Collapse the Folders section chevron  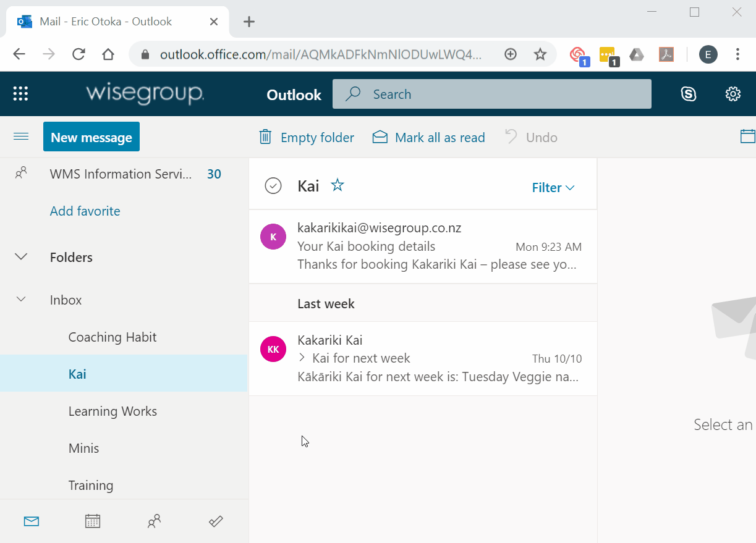click(21, 257)
